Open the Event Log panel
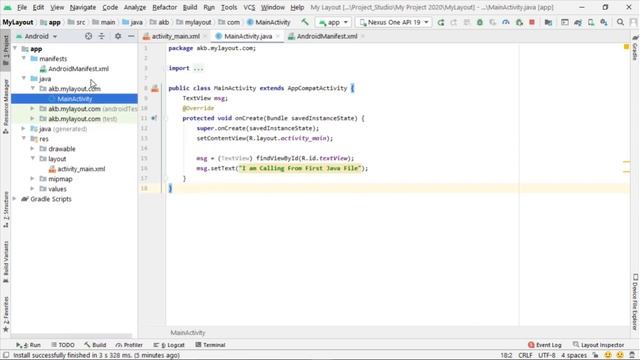Image resolution: width=640 pixels, height=360 pixels. pyautogui.click(x=544, y=345)
